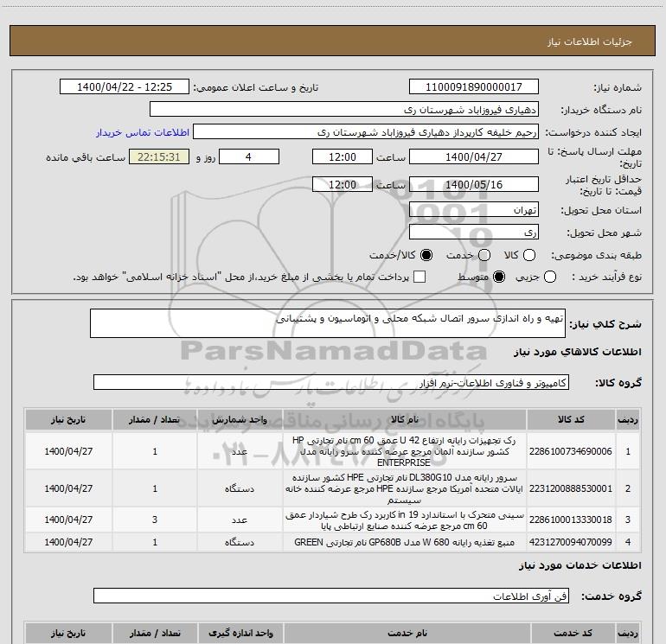The image size is (666, 644).
Task: Click the remaining time field 22:15:31
Action: point(159,156)
